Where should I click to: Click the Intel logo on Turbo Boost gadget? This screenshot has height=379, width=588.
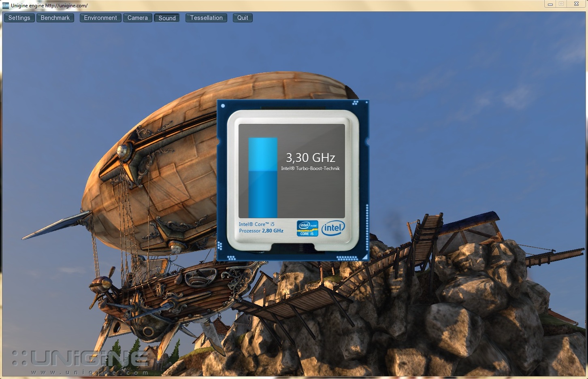tap(333, 228)
